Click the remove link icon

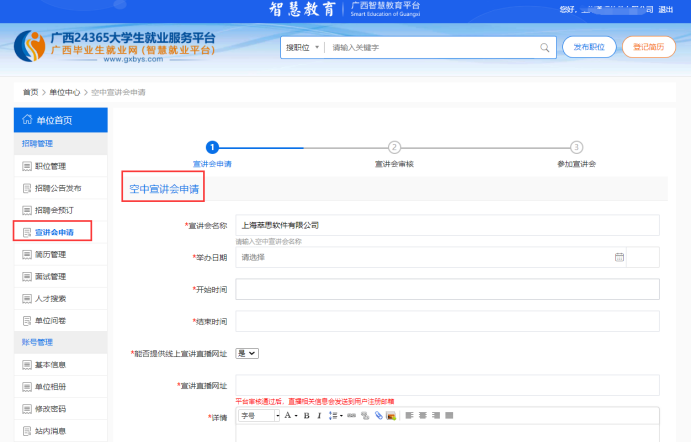[365, 416]
